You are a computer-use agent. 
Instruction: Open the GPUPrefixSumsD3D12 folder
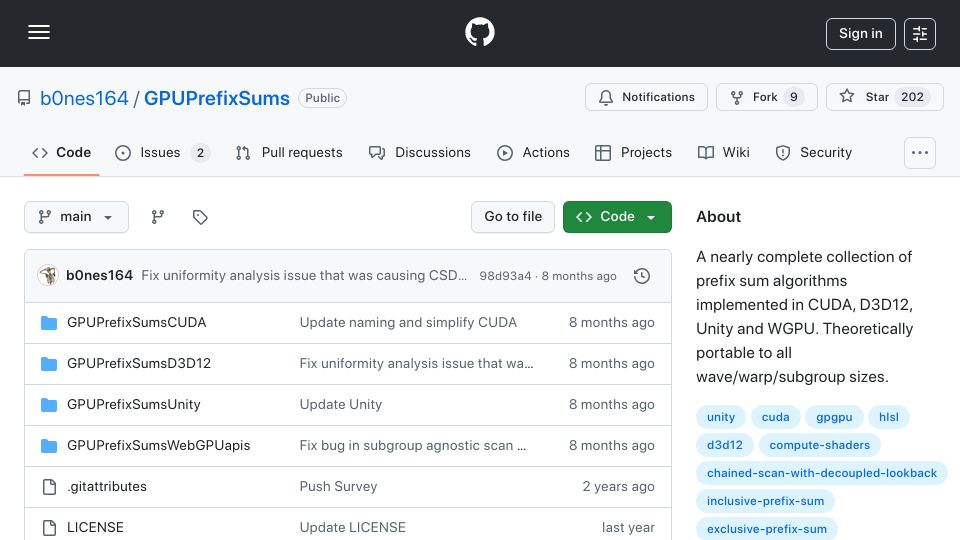pos(139,364)
